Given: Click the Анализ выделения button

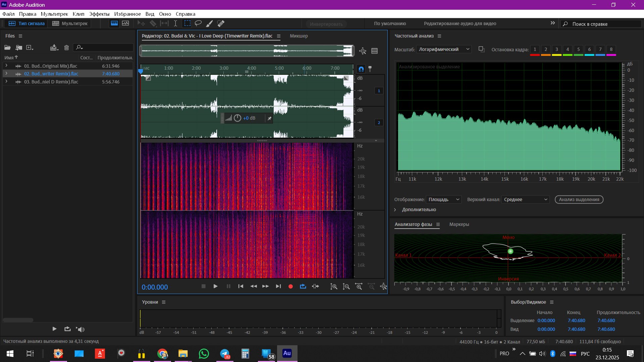Looking at the screenshot, I should pos(579,199).
